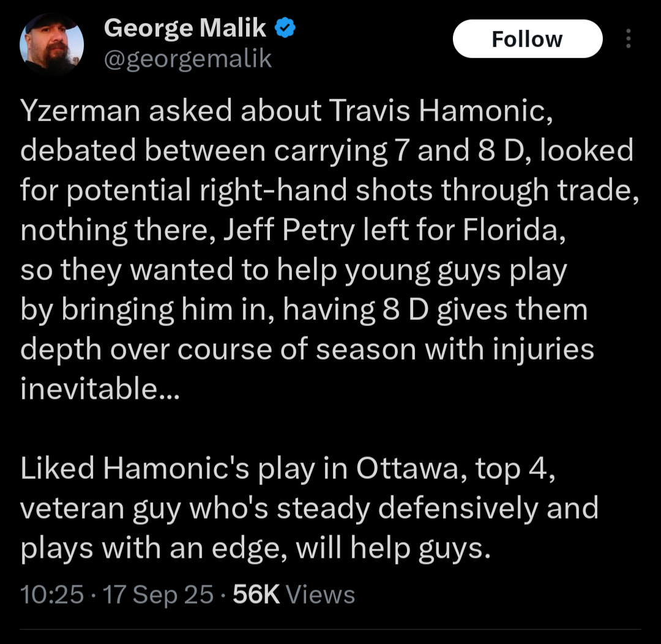Click the phrase 'veteran guy' in tweet
Image resolution: width=661 pixels, height=644 pixels.
(100, 508)
